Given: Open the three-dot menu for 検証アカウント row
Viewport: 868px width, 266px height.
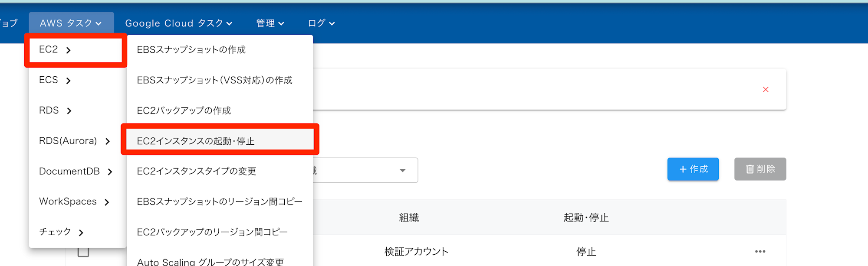Looking at the screenshot, I should click(x=760, y=251).
